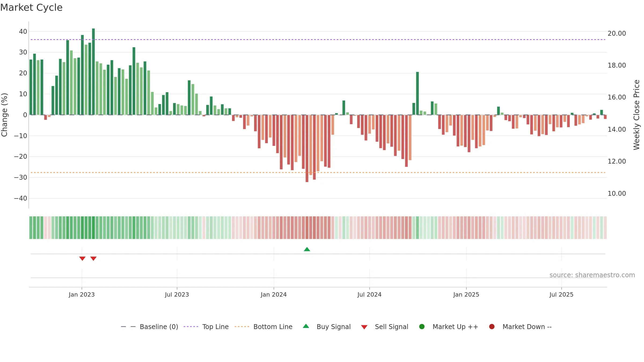Click the gray dashed Baseline sample in the legend
Screen dimensions: 644x362
[128, 327]
